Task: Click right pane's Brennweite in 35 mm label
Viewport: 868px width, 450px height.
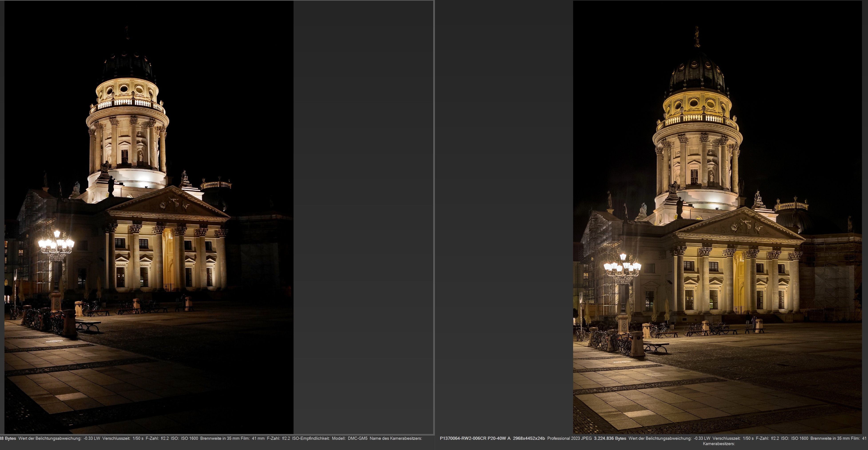Action: tap(835, 438)
